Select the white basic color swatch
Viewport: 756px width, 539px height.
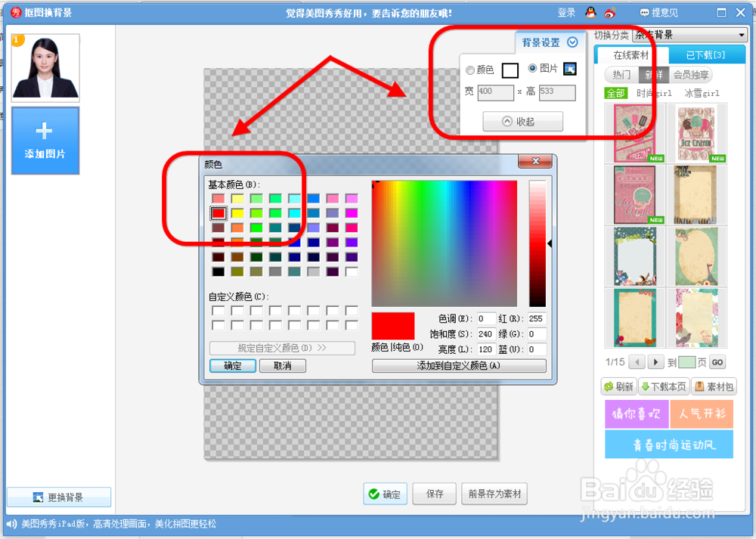(x=352, y=271)
